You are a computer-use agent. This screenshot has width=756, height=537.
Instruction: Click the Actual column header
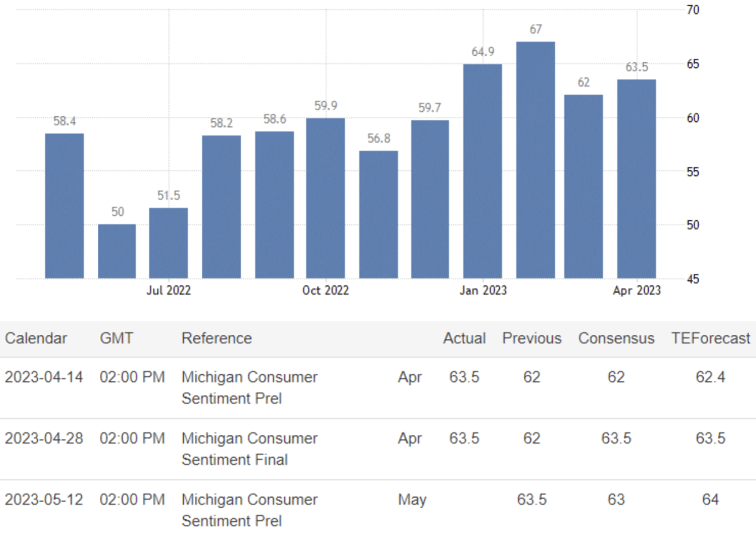[464, 338]
